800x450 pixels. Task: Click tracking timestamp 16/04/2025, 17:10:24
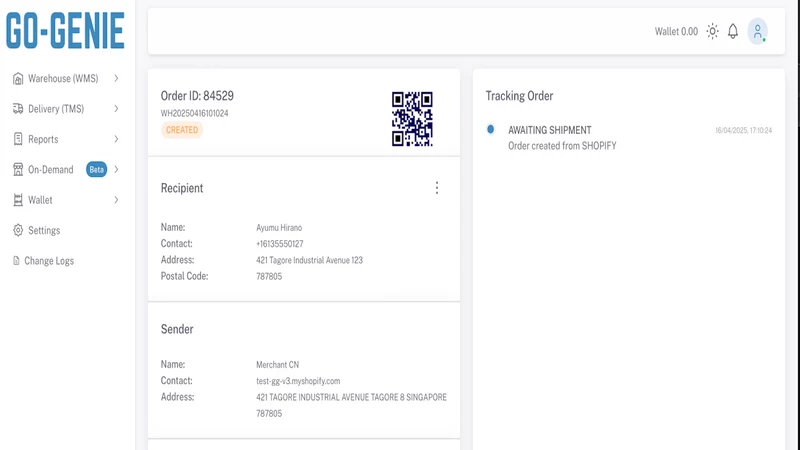743,131
